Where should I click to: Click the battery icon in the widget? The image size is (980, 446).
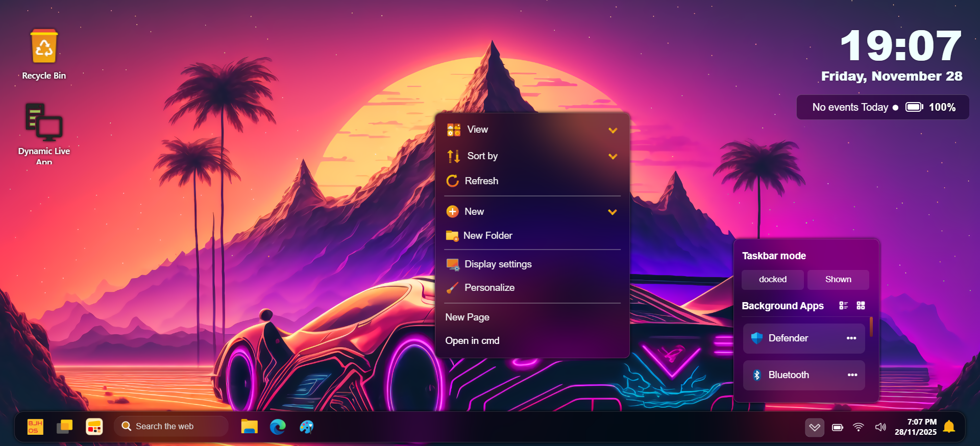click(x=914, y=107)
